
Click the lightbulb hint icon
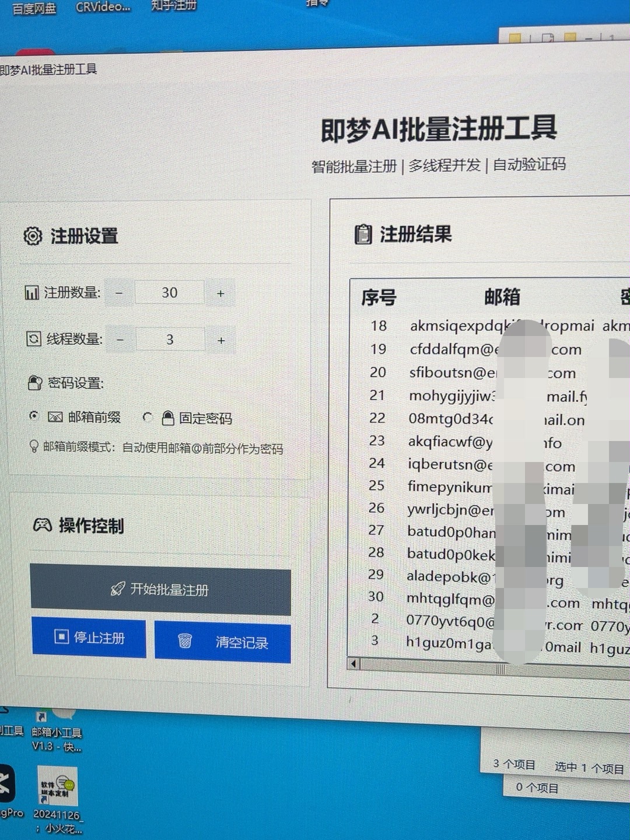coord(34,446)
